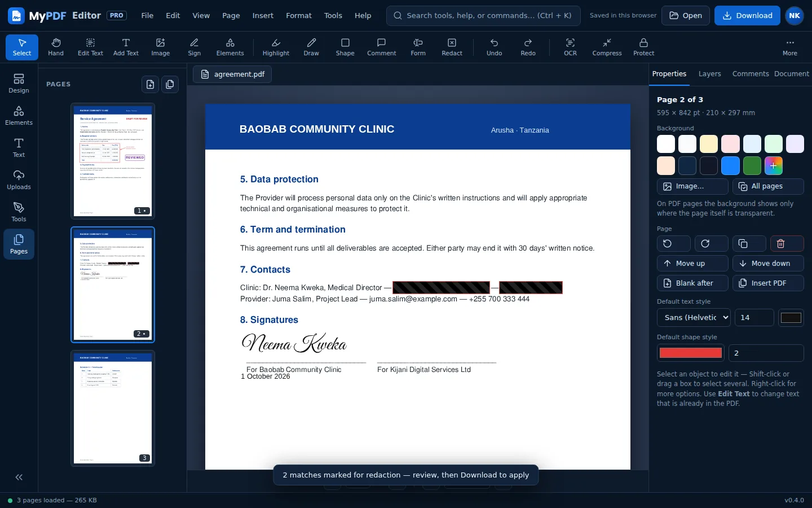This screenshot has height=508, width=812.
Task: Open the Design sidebar panel
Action: pos(19,83)
